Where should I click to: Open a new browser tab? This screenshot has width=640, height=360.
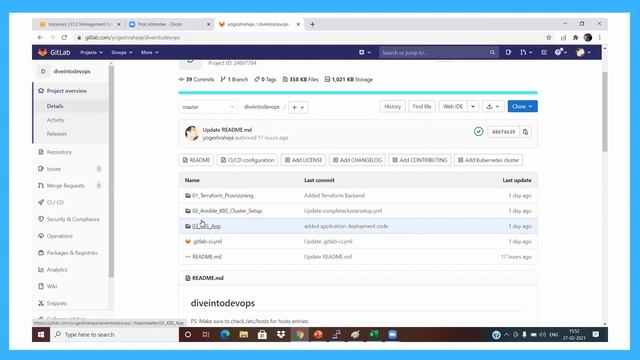pyautogui.click(x=312, y=24)
